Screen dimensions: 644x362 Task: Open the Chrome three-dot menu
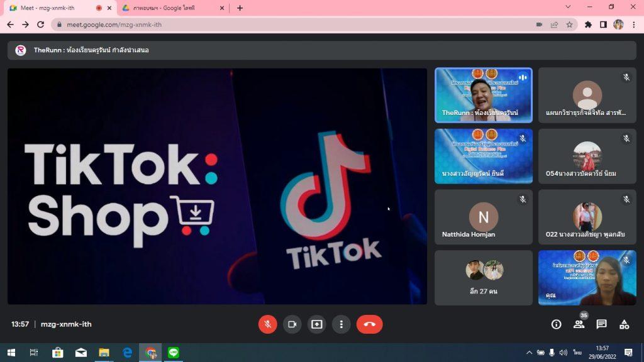coord(634,25)
